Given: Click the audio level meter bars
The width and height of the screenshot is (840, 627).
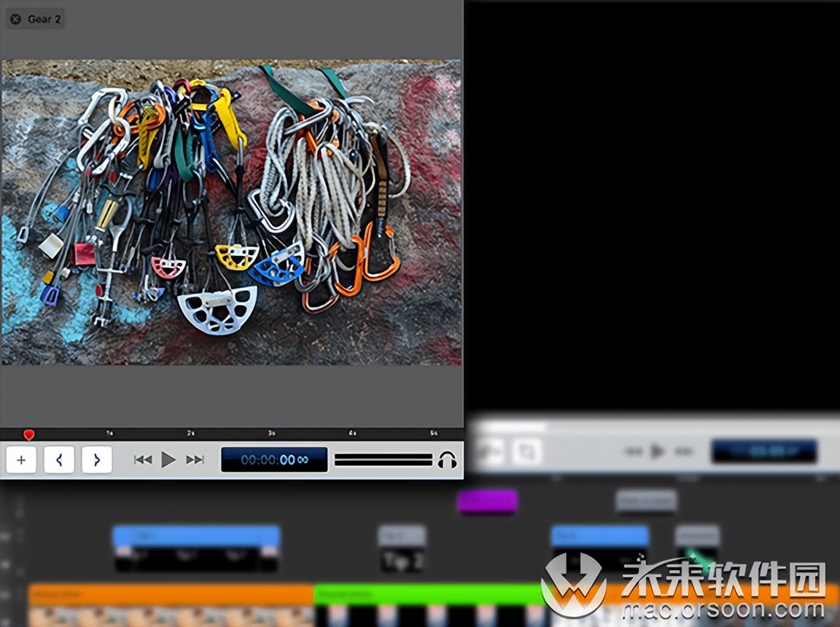Looking at the screenshot, I should tap(383, 460).
